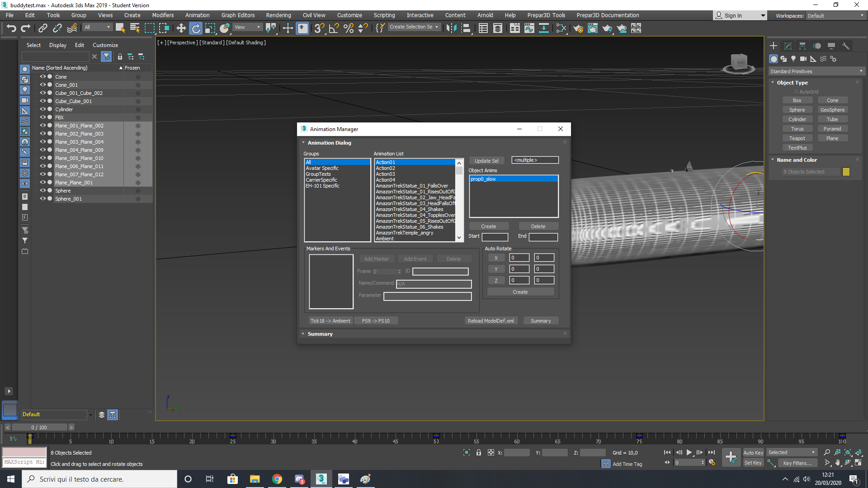Enable Auto Key mode
The height and width of the screenshot is (488, 868).
pos(753,452)
